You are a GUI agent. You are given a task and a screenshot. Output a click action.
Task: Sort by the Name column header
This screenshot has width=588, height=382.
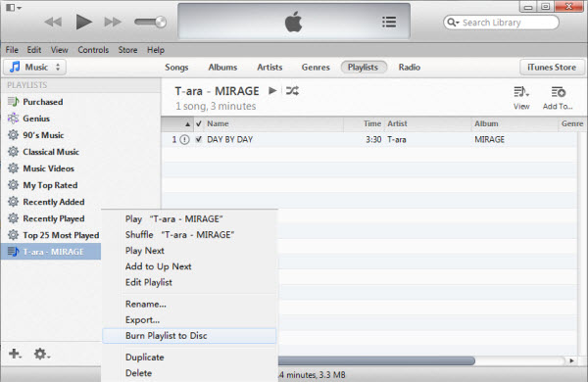(x=273, y=123)
